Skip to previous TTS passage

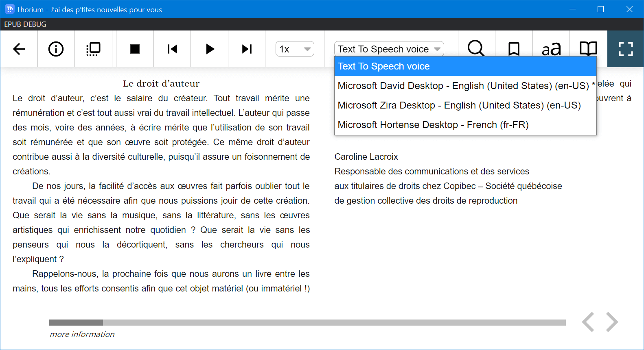pos(173,49)
